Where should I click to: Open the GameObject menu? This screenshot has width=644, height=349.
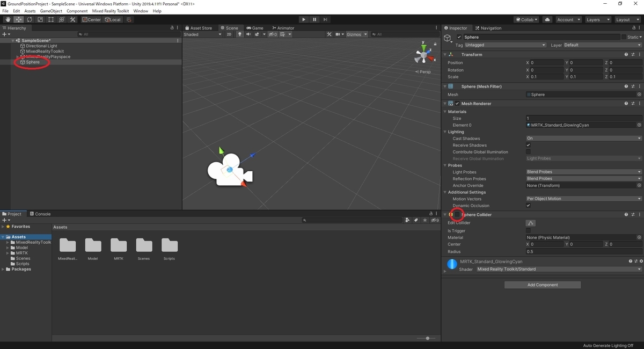(51, 11)
